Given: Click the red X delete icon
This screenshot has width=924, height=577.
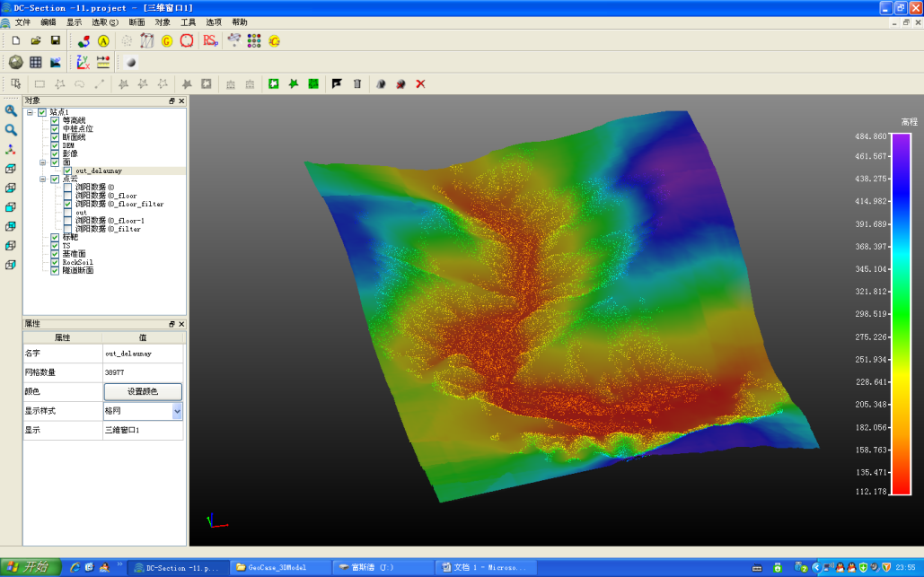Looking at the screenshot, I should tap(420, 83).
